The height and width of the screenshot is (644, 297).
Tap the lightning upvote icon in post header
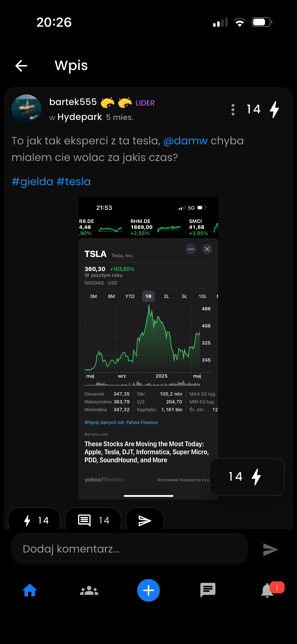[274, 110]
